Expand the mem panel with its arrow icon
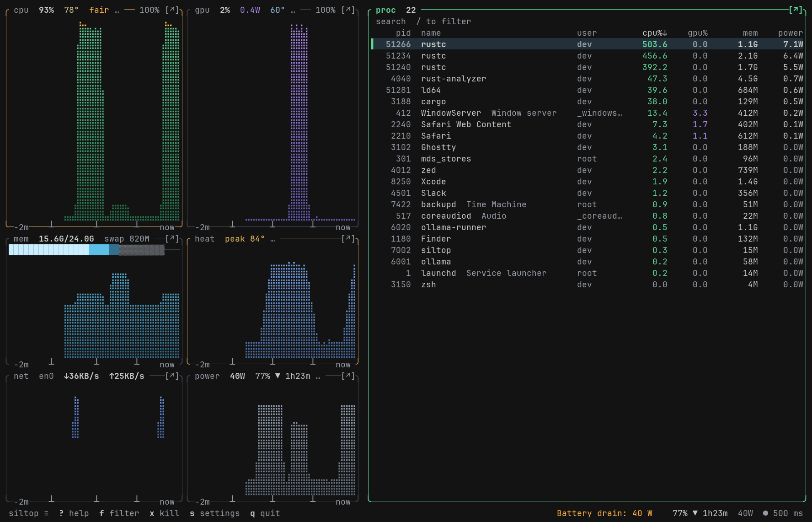 172,239
